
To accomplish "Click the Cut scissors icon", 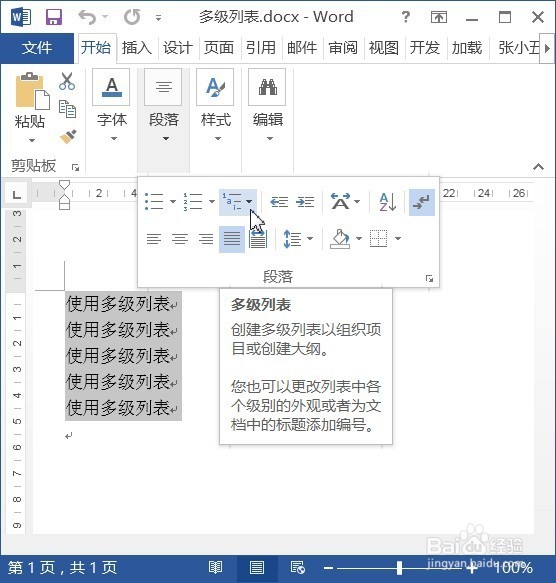I will pos(67,81).
